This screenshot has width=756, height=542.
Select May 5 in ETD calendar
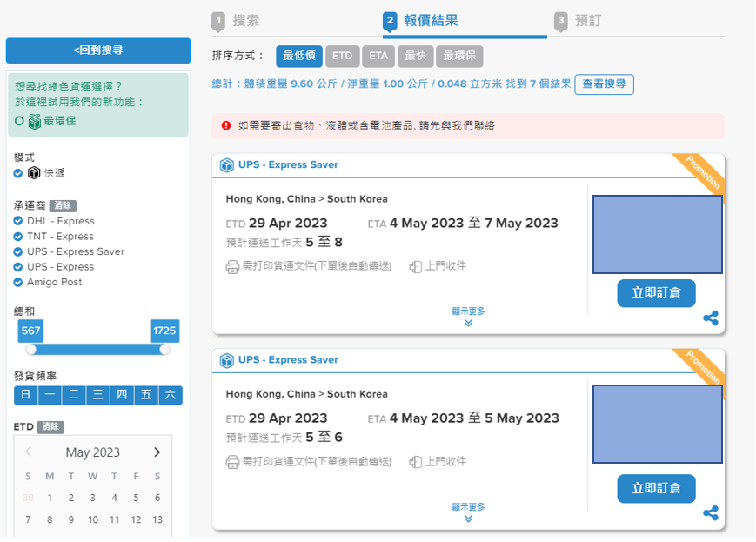click(x=136, y=498)
